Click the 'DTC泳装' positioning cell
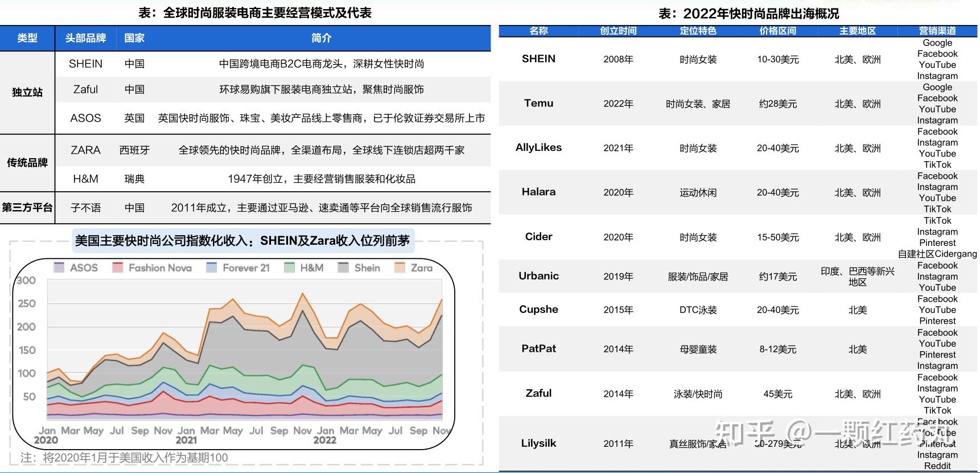The height and width of the screenshot is (473, 980). [x=698, y=310]
